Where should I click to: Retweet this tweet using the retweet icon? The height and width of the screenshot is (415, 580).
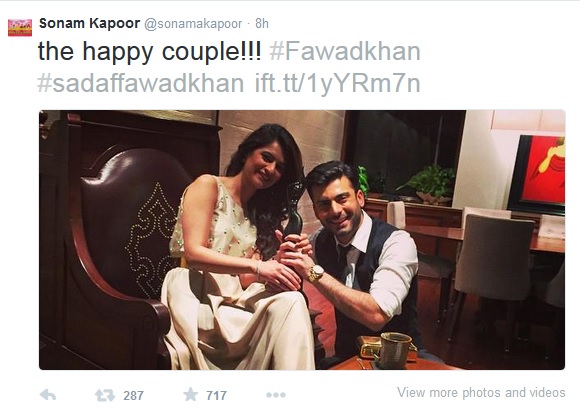pos(105,395)
